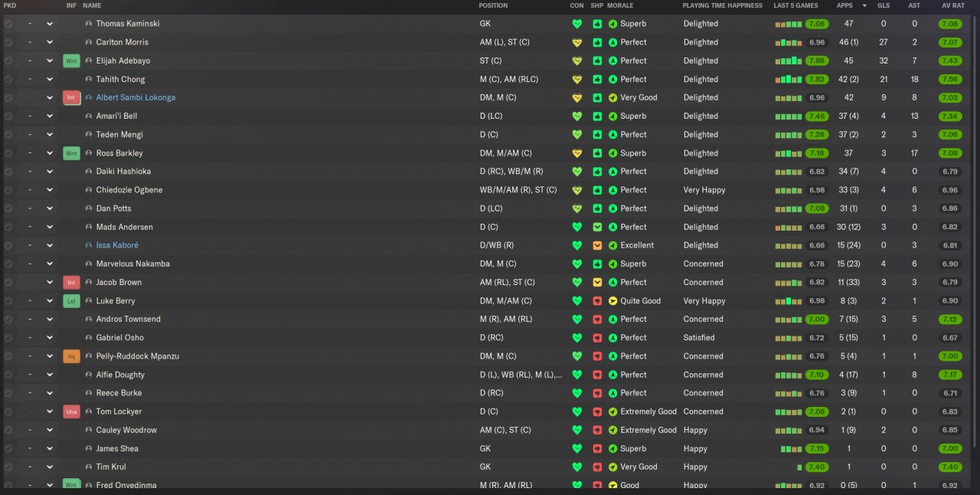
Task: Tick the picked circle for Marvelous Nakamba
Action: (8, 264)
